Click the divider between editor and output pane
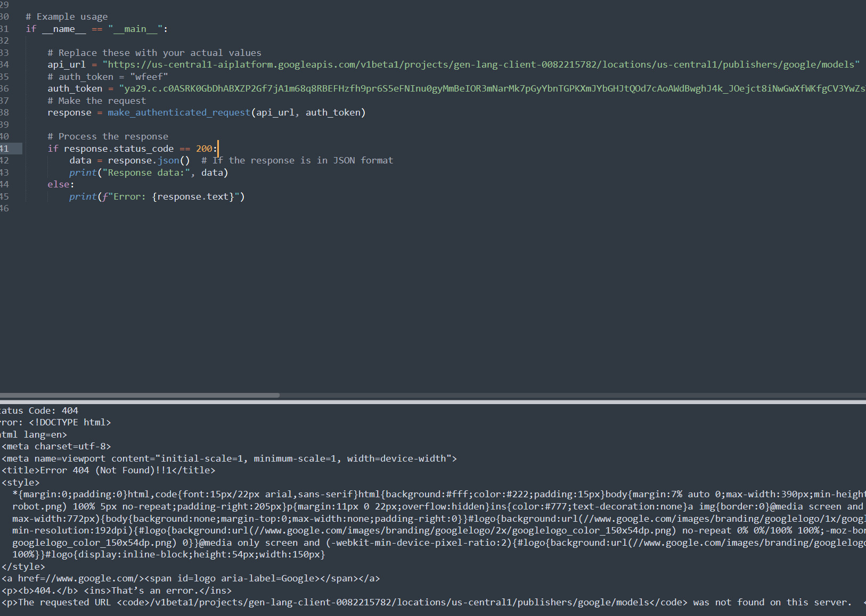This screenshot has height=616, width=866. click(x=433, y=402)
